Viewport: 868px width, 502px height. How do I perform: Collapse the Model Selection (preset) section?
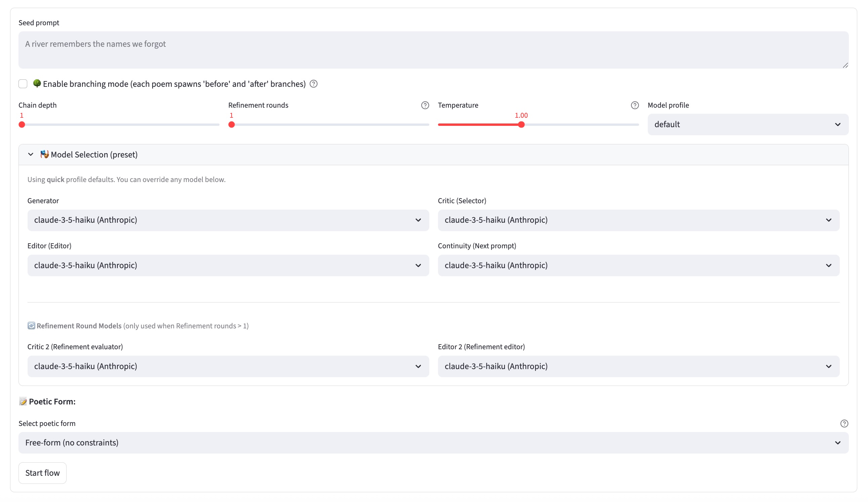(31, 154)
